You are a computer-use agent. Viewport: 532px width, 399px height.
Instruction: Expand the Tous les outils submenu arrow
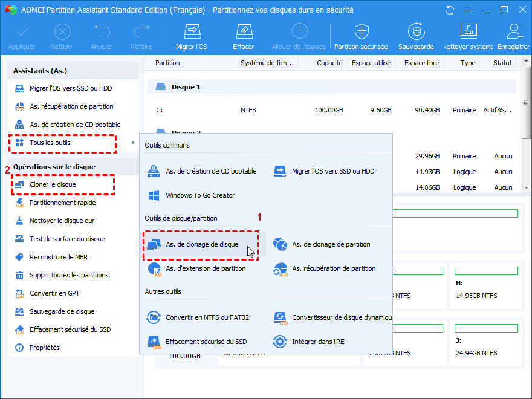133,143
